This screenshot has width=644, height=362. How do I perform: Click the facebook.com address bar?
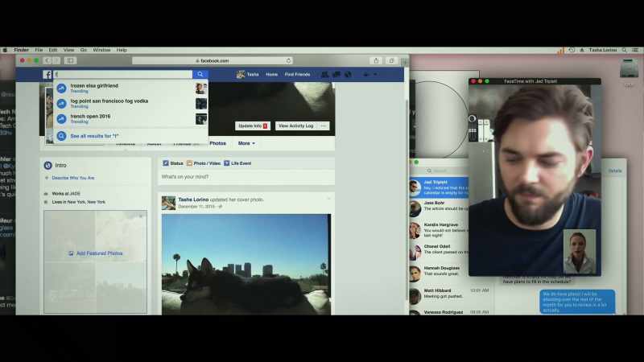(x=213, y=60)
